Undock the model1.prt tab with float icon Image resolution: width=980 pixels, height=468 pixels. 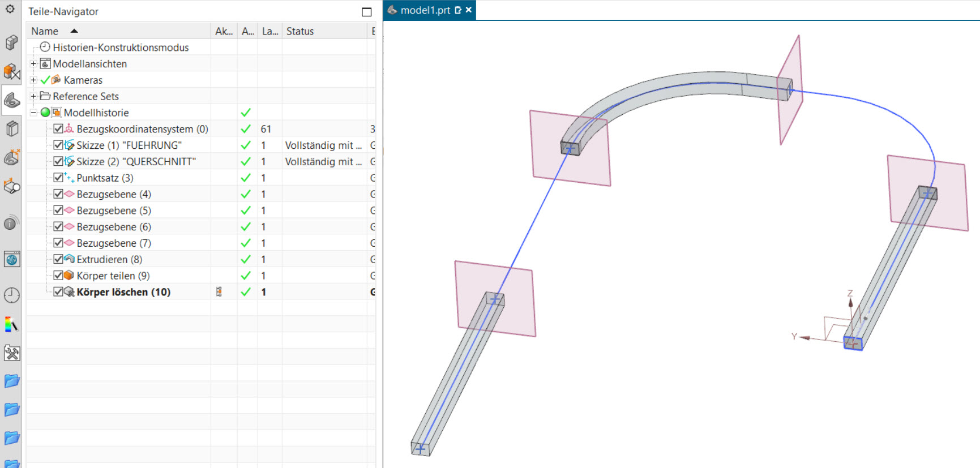click(457, 10)
